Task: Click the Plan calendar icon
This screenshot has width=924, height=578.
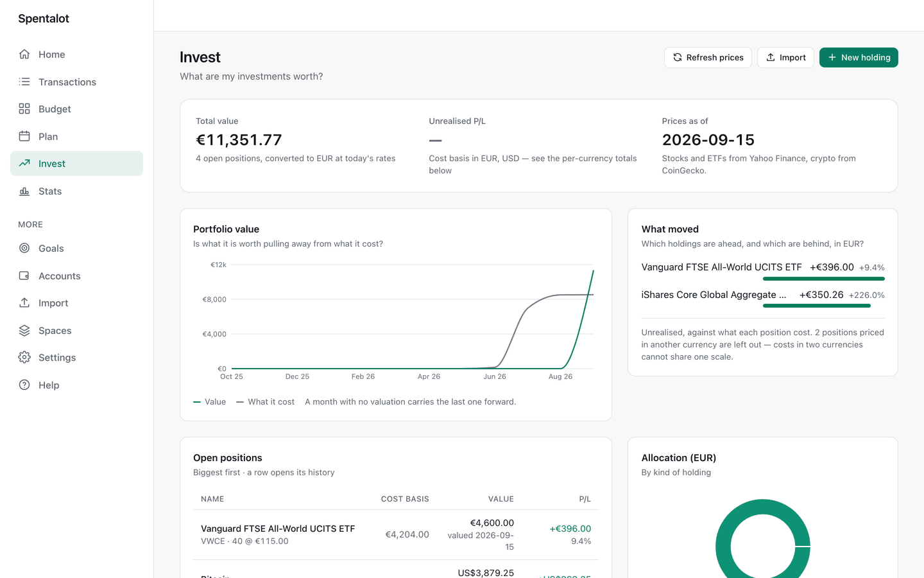Action: [x=24, y=136]
